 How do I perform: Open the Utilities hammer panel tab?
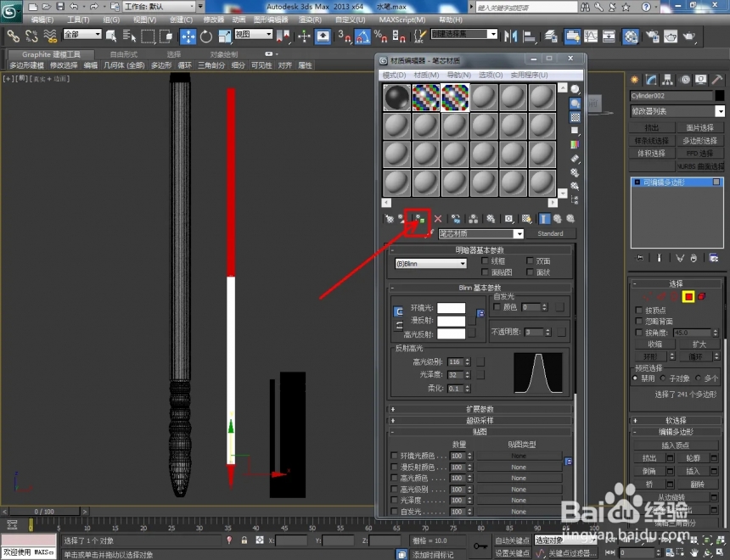point(717,80)
